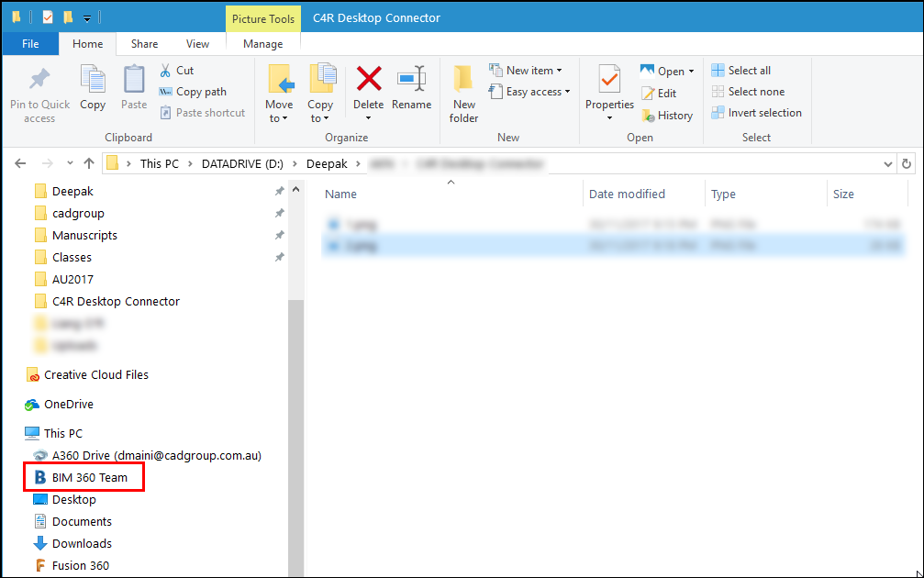
Task: Open the New item dropdown
Action: pos(526,70)
